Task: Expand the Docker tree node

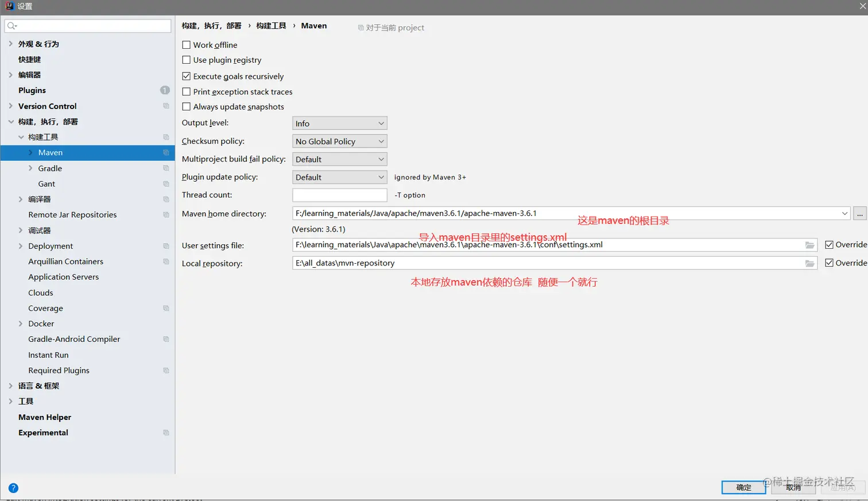Action: pyautogui.click(x=21, y=324)
